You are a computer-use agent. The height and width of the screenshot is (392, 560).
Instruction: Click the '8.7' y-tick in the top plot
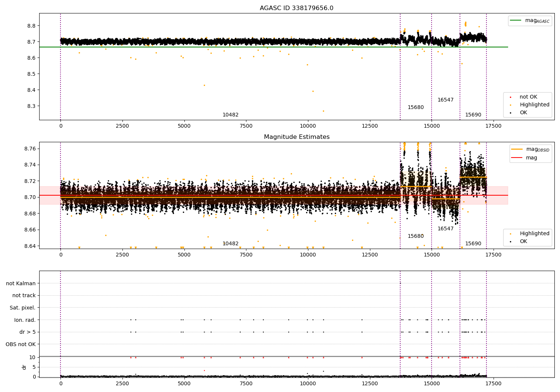31,42
